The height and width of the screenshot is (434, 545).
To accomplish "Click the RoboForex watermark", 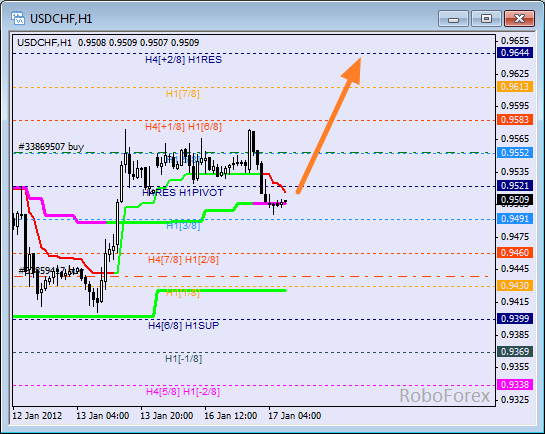I will [445, 396].
